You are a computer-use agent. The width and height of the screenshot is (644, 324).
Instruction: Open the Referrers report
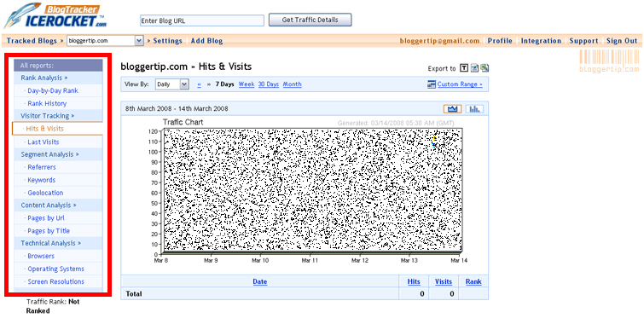[x=42, y=167]
